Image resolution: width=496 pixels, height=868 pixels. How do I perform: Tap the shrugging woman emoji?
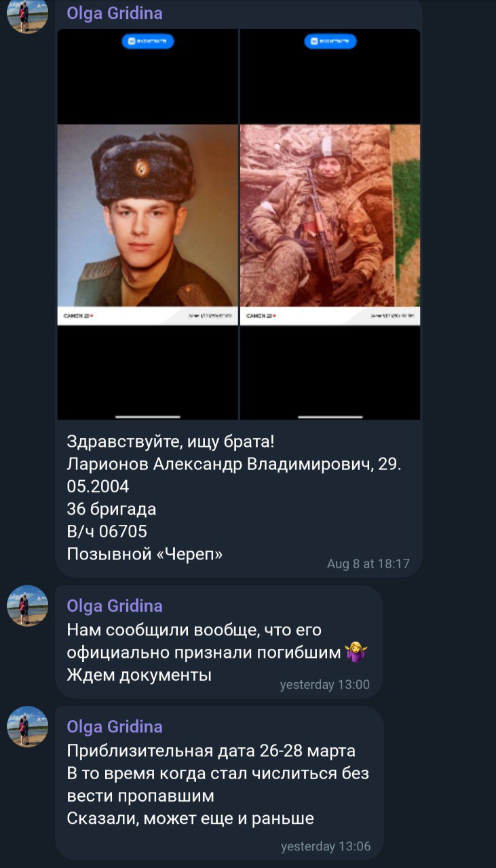point(356,652)
